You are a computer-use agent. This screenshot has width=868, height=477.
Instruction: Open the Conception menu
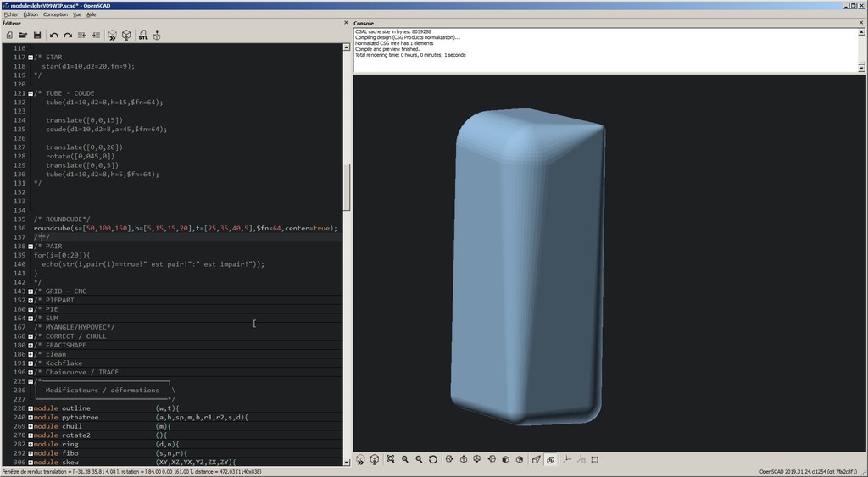(55, 14)
